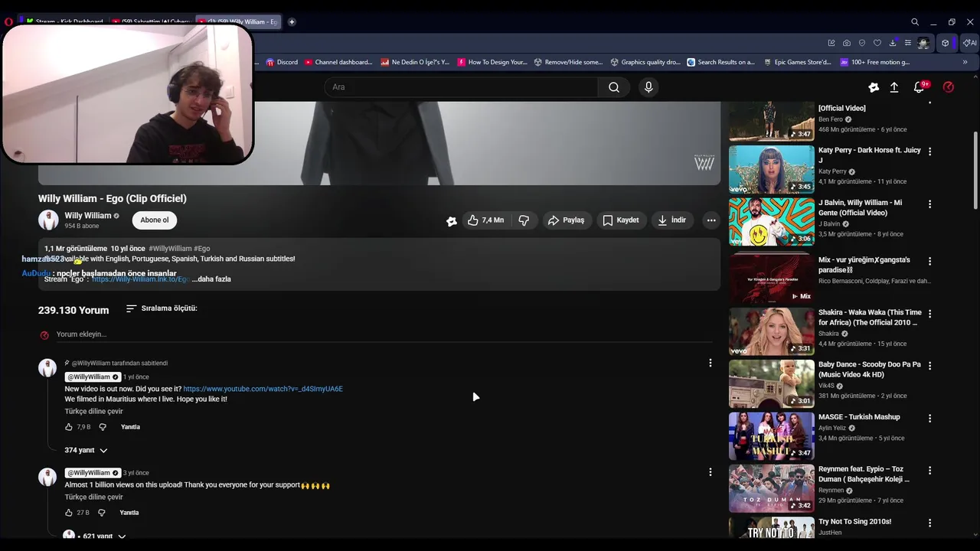Click the edit page icon in address bar
This screenshot has height=551, width=980.
[x=831, y=43]
